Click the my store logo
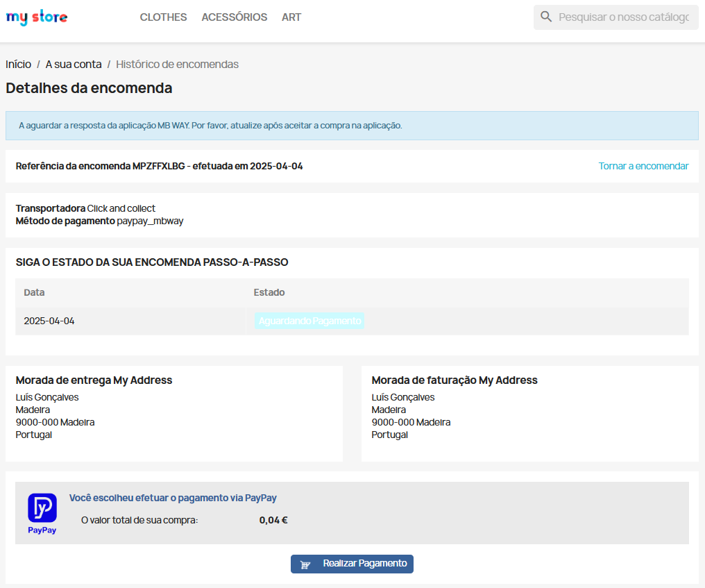 tap(37, 17)
